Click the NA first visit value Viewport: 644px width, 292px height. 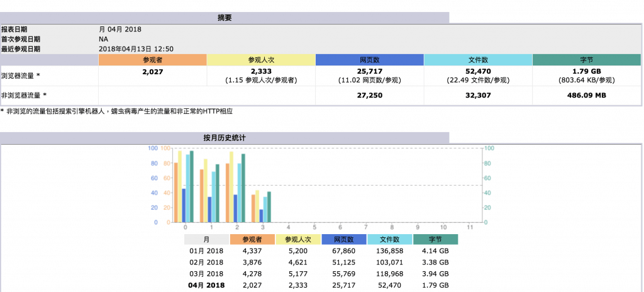pyautogui.click(x=104, y=39)
